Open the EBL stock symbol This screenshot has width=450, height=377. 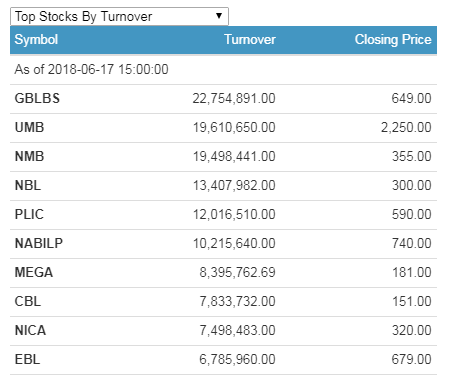(x=27, y=360)
